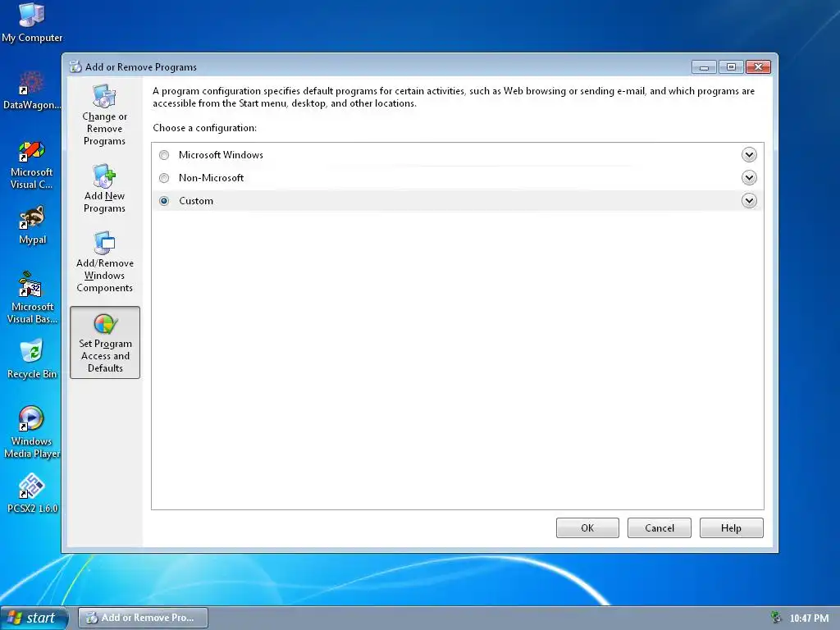This screenshot has width=840, height=630.
Task: Click Add or Remove Programs taskbar button
Action: click(x=143, y=618)
